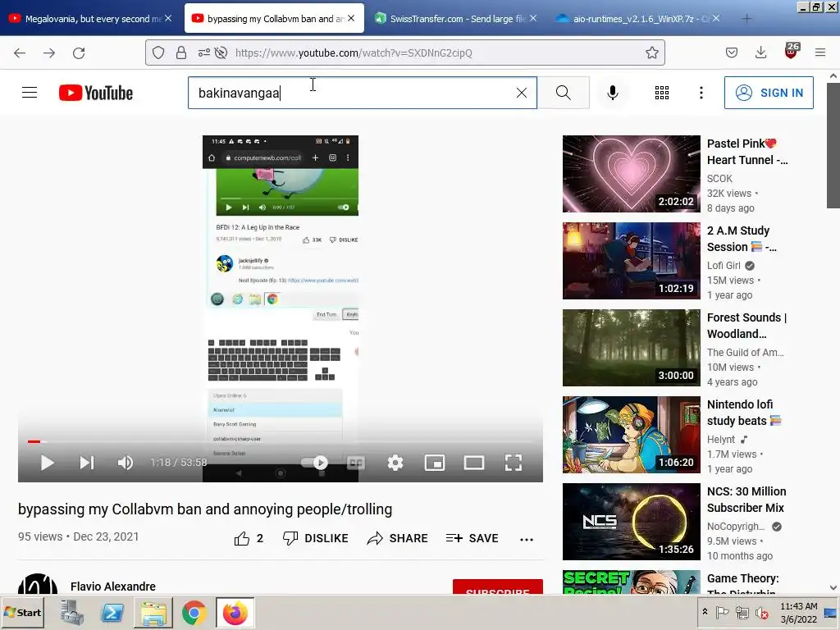Screen dimensions: 840x630
Task: Open 2 A.M Study Session title
Action: point(742,239)
